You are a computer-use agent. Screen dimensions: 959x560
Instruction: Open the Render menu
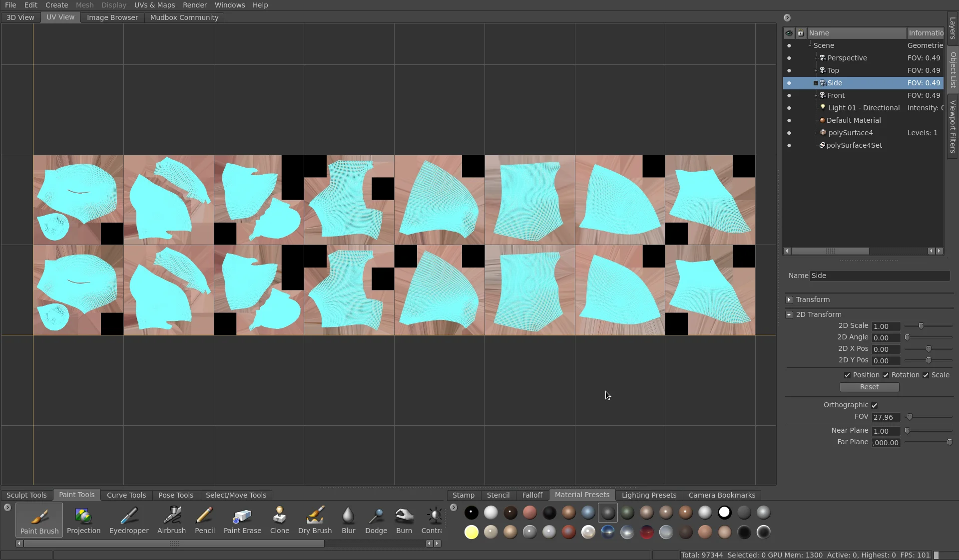[x=195, y=5]
